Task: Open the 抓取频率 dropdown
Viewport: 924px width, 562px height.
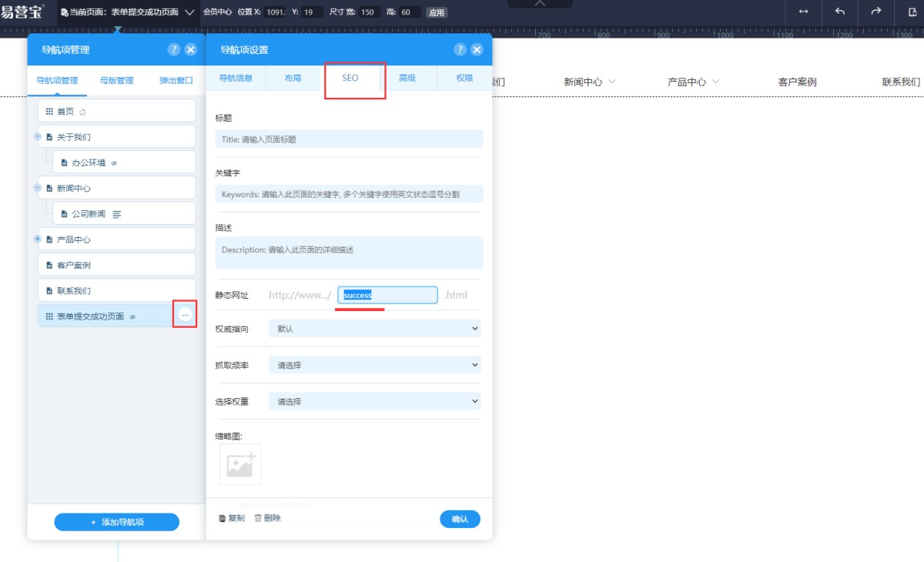Action: tap(374, 365)
